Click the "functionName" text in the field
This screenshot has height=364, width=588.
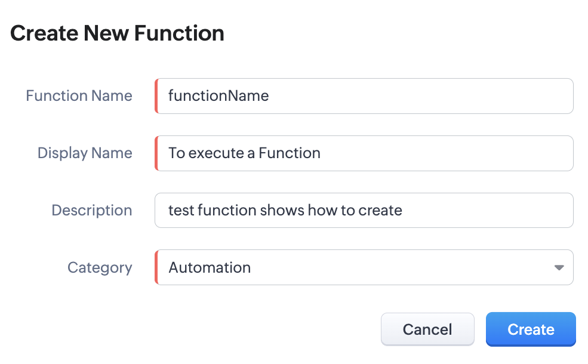pyautogui.click(x=218, y=96)
